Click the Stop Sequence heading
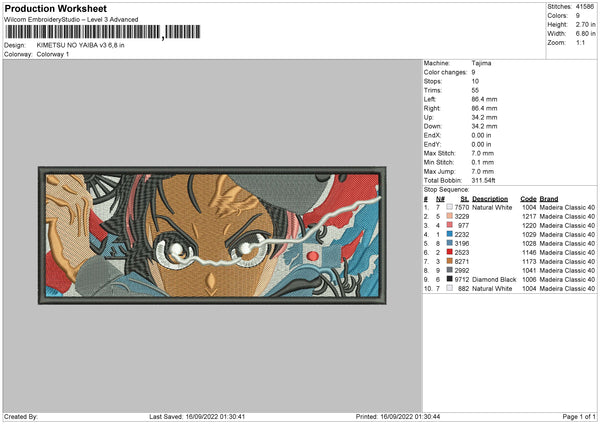Viewport: 600px width, 424px height. [446, 190]
